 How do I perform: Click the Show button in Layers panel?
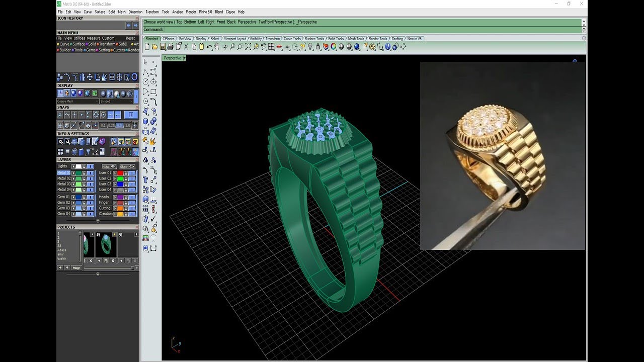127,166
